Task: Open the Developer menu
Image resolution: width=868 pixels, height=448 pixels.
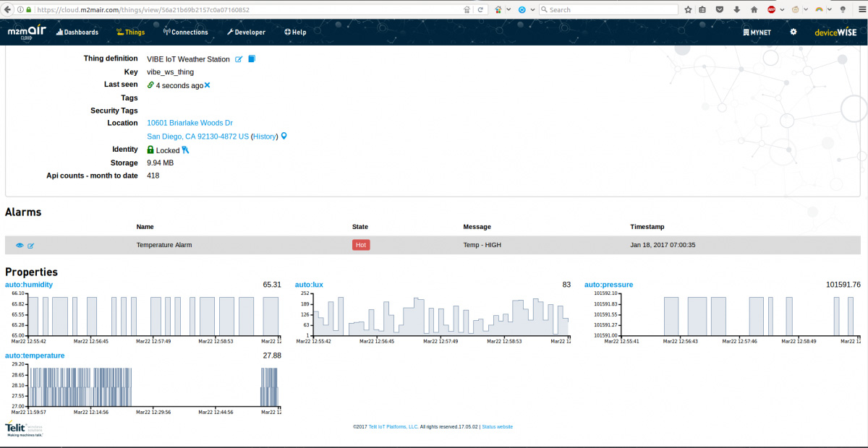Action: pyautogui.click(x=246, y=32)
